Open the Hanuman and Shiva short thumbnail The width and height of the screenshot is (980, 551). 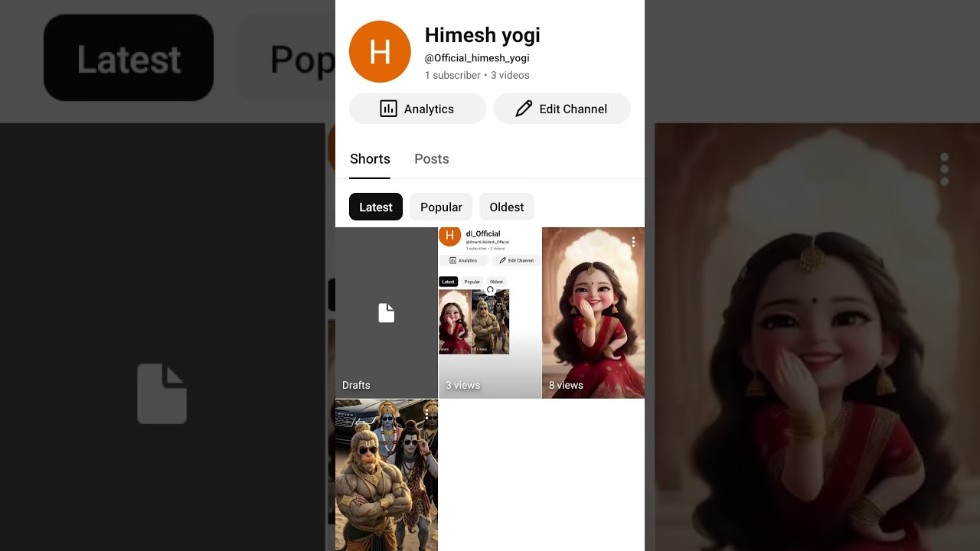pyautogui.click(x=387, y=475)
